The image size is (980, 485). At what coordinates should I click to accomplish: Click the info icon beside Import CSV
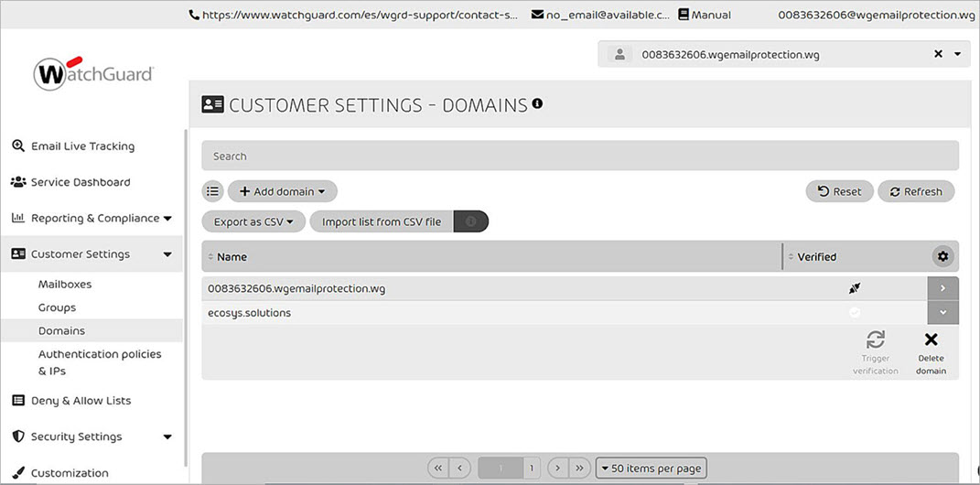(471, 221)
